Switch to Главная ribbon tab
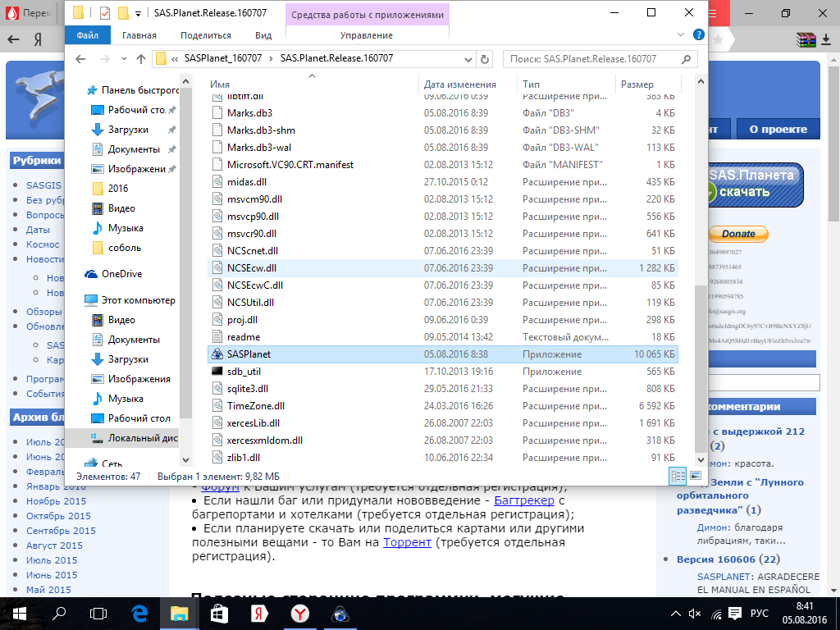The height and width of the screenshot is (630, 840). click(x=139, y=34)
